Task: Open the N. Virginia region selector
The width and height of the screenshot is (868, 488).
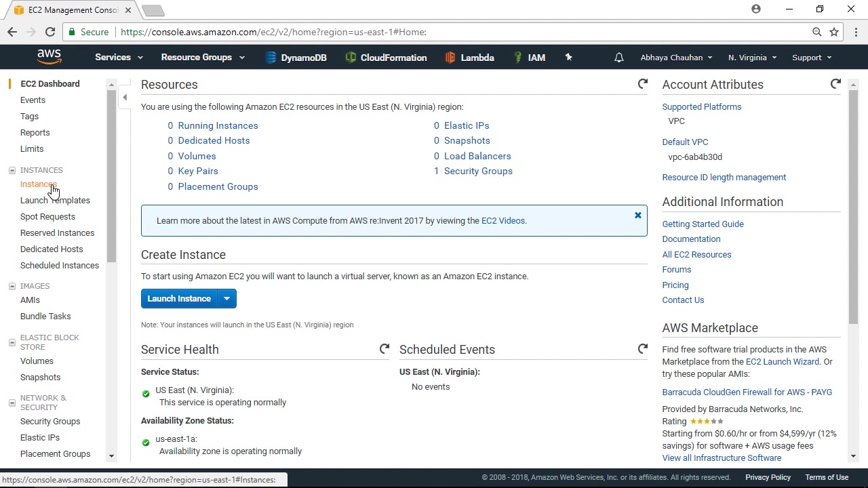Action: [752, 58]
